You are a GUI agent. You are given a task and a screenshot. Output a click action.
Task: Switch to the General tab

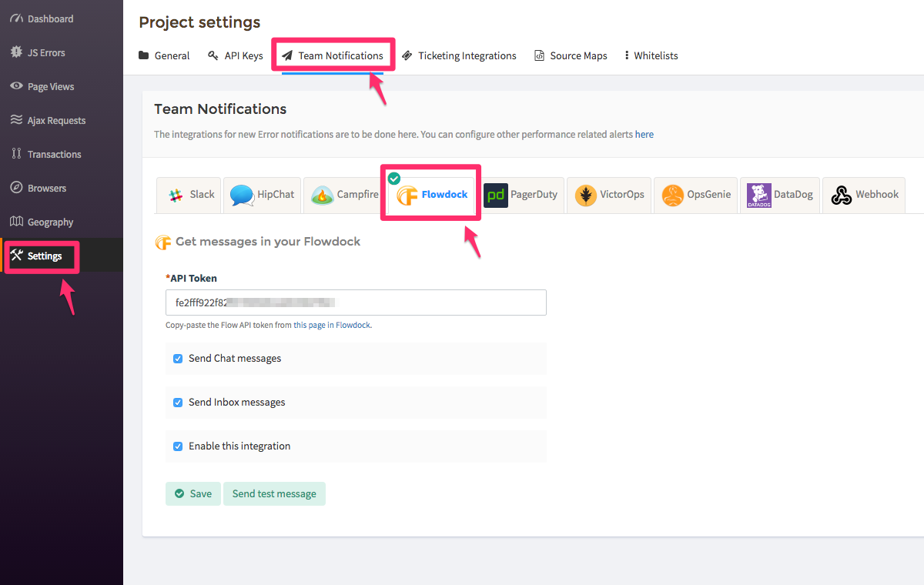(x=164, y=55)
